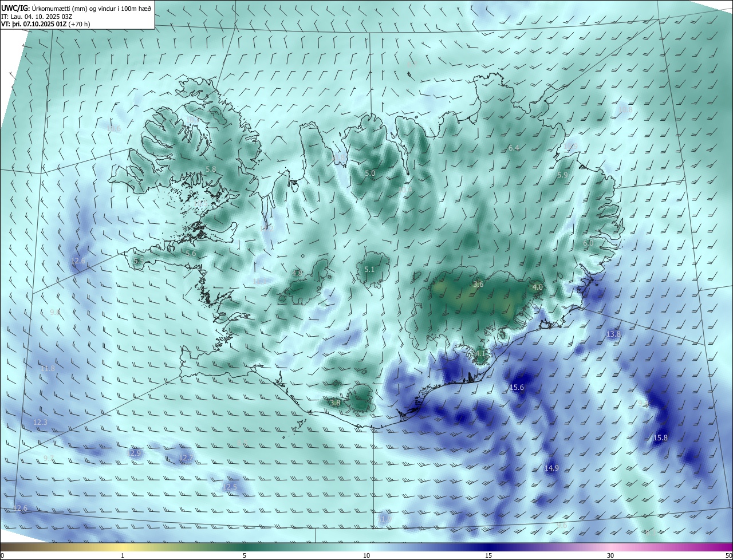
Task: Click the '30' tick on the color scale
Action: [610, 556]
